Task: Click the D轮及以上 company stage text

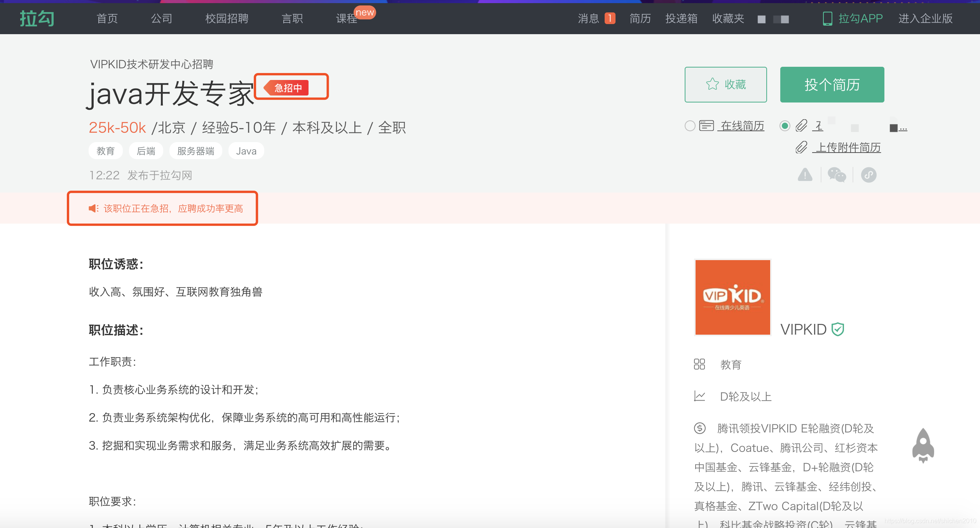Action: coord(746,396)
